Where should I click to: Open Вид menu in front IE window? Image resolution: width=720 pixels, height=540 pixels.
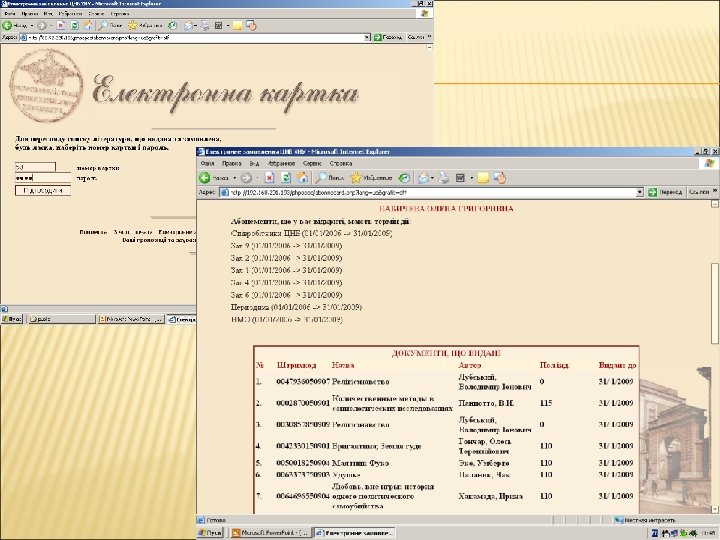coord(254,163)
